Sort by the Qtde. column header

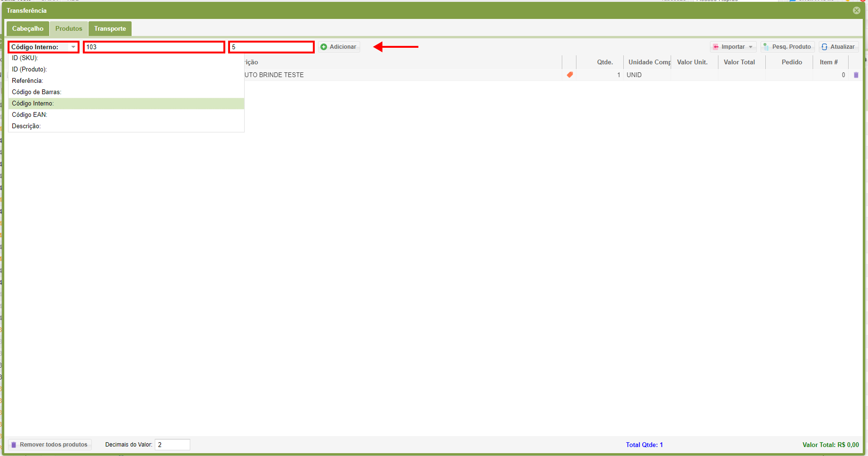(604, 62)
